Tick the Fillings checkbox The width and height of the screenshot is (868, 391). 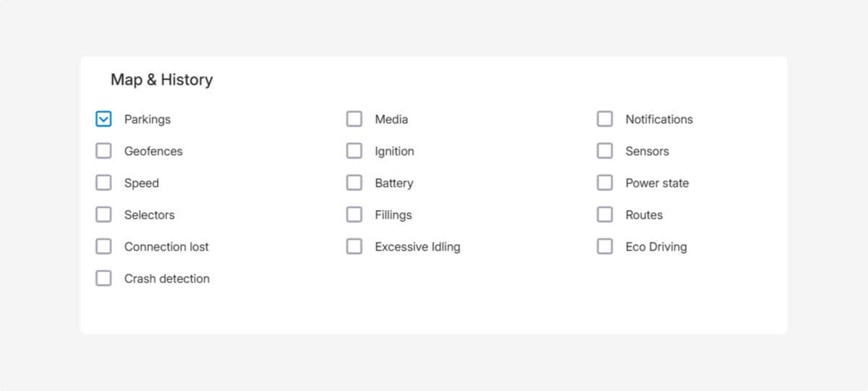tap(354, 214)
